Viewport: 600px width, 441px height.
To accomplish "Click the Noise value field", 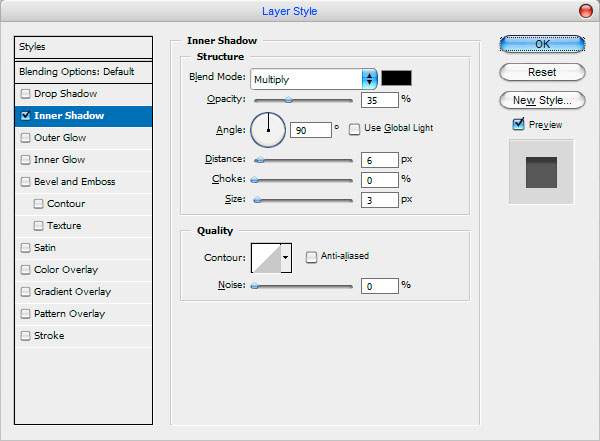I will (380, 286).
